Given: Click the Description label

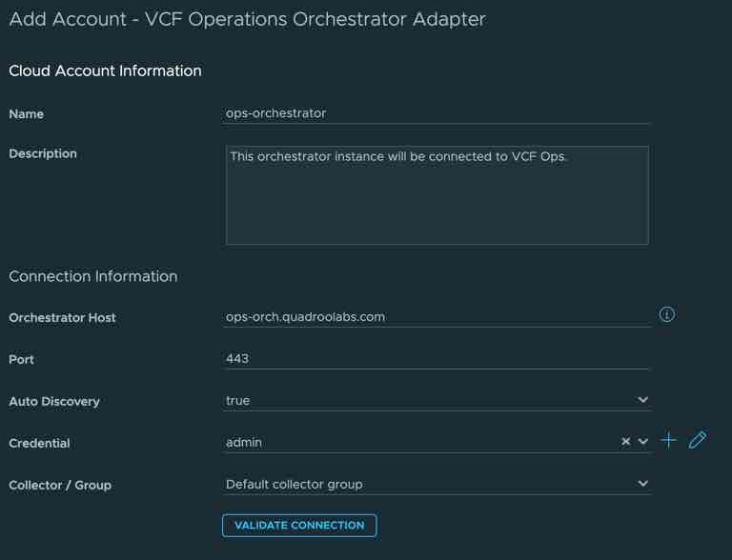Looking at the screenshot, I should (43, 153).
